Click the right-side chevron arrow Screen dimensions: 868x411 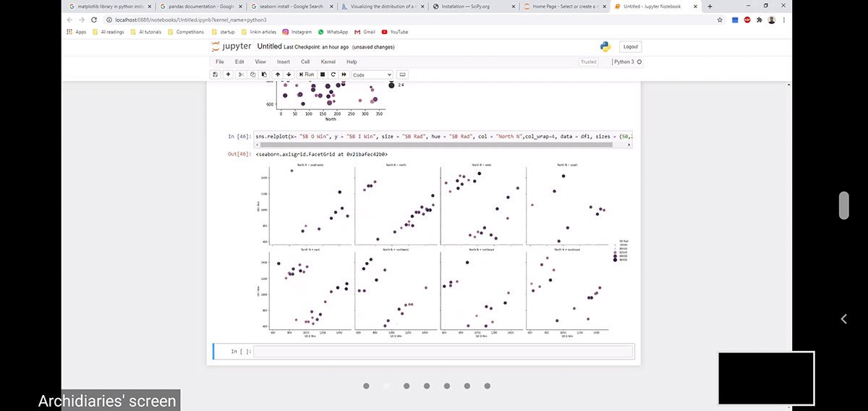843,318
